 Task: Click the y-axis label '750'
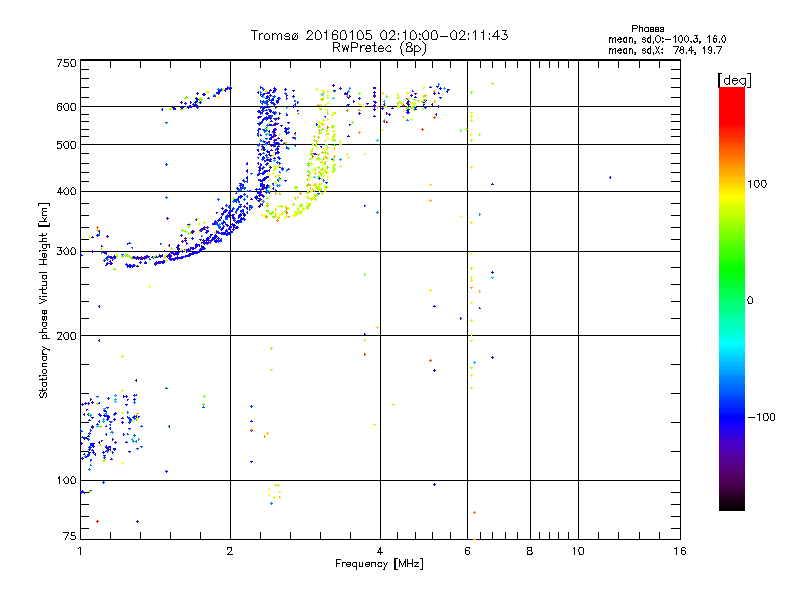(x=66, y=63)
